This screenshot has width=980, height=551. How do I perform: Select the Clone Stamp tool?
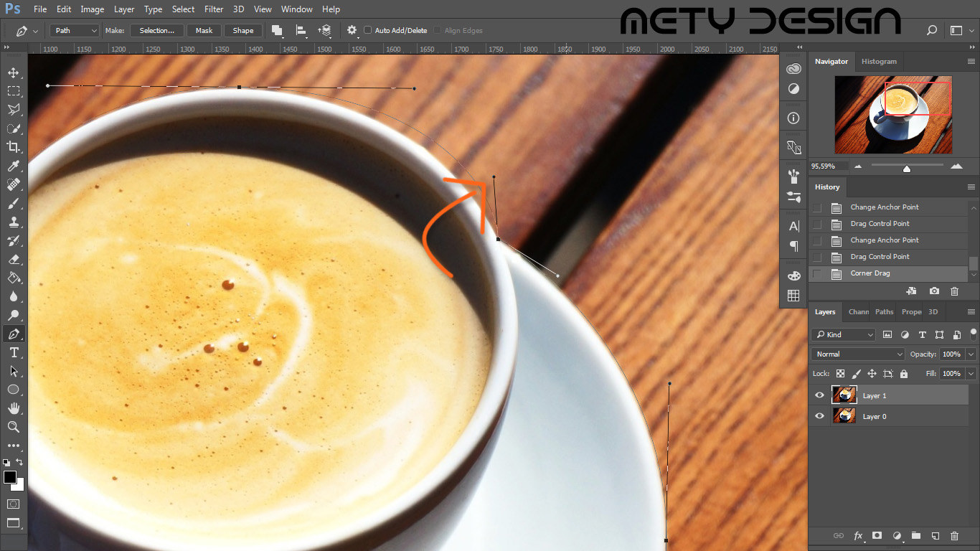click(13, 222)
